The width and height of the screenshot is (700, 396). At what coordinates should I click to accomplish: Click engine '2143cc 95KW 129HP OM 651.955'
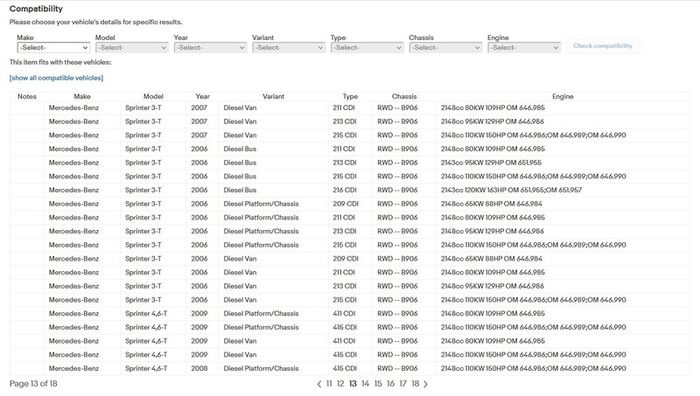pos(491,163)
